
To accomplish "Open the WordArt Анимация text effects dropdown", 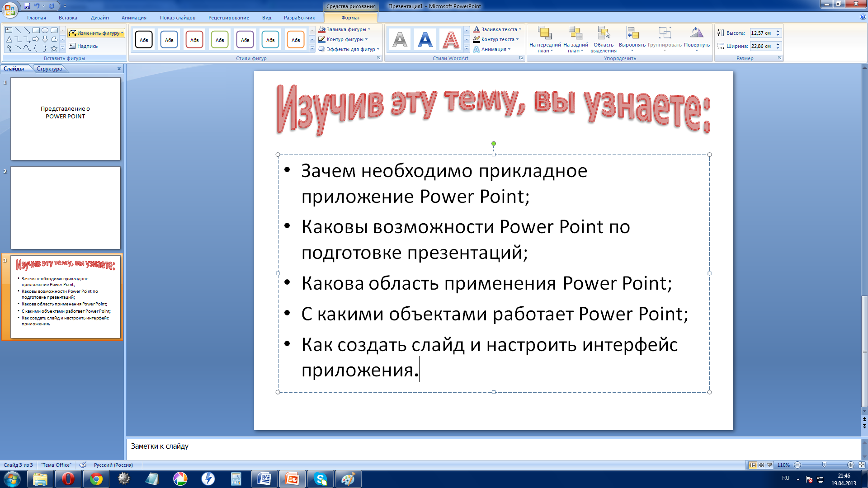I will pyautogui.click(x=492, y=49).
